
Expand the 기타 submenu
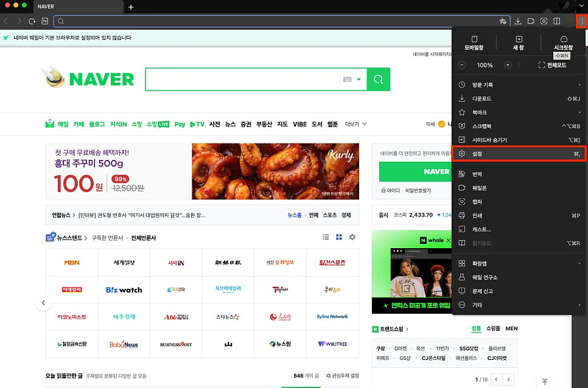tap(519, 305)
